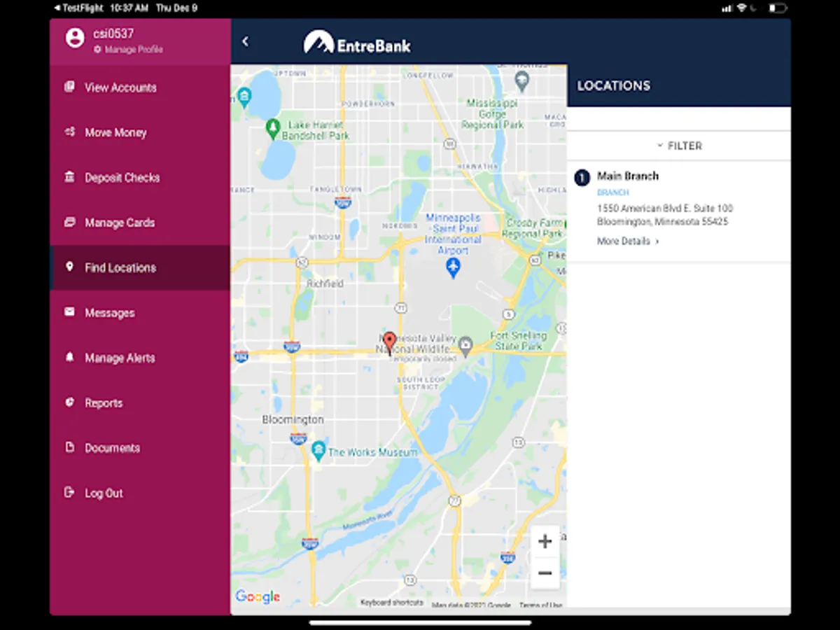Image resolution: width=840 pixels, height=630 pixels.
Task: Open Keyboard shortcuts on map
Action: 392,603
